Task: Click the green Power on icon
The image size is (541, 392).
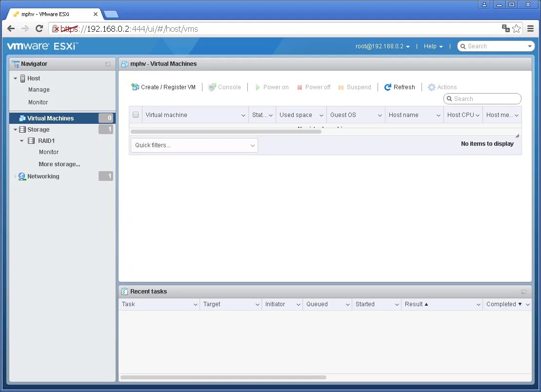Action: [257, 87]
